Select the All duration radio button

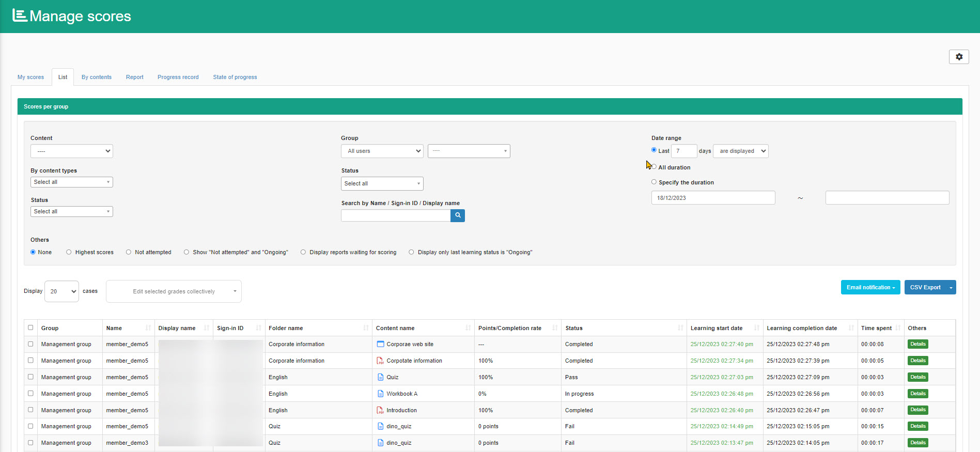(654, 167)
